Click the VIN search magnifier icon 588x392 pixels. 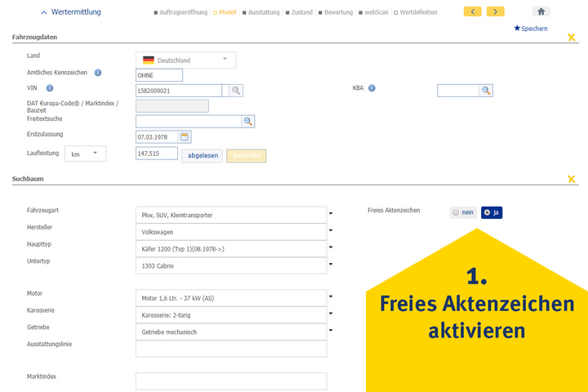pyautogui.click(x=234, y=91)
